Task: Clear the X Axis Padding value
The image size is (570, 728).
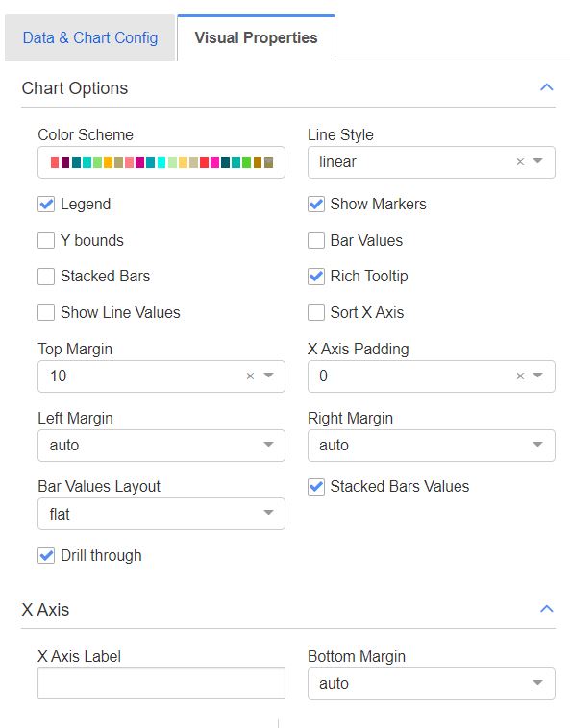Action: point(520,376)
